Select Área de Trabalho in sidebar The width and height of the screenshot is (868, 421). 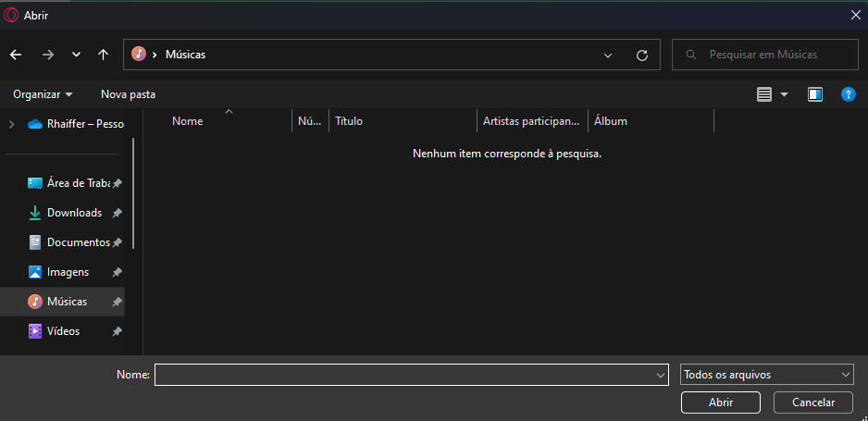78,183
